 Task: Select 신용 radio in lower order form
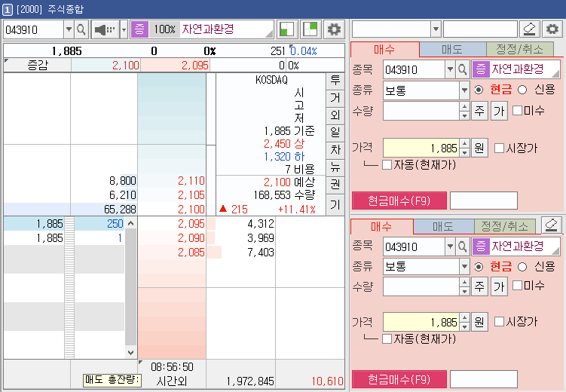tap(522, 267)
